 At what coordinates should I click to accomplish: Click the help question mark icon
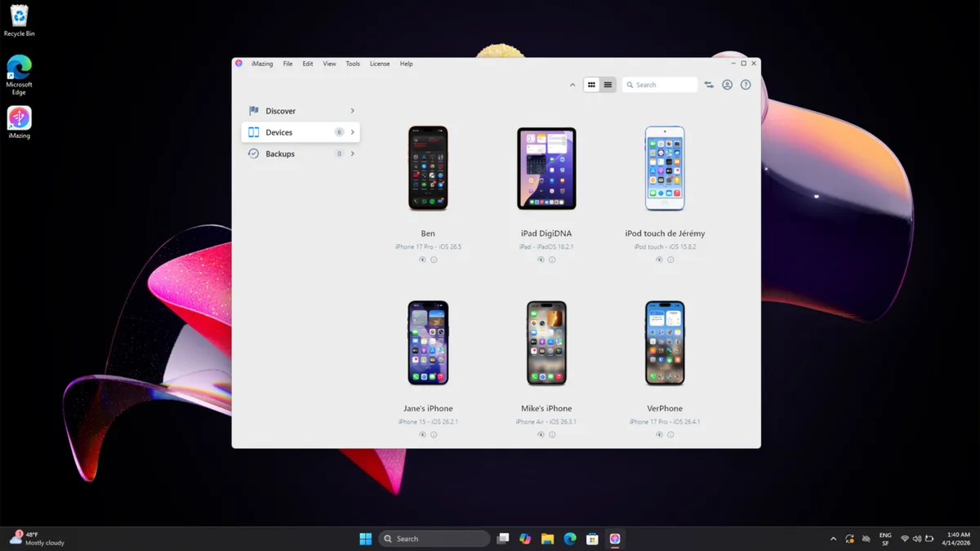tap(746, 85)
